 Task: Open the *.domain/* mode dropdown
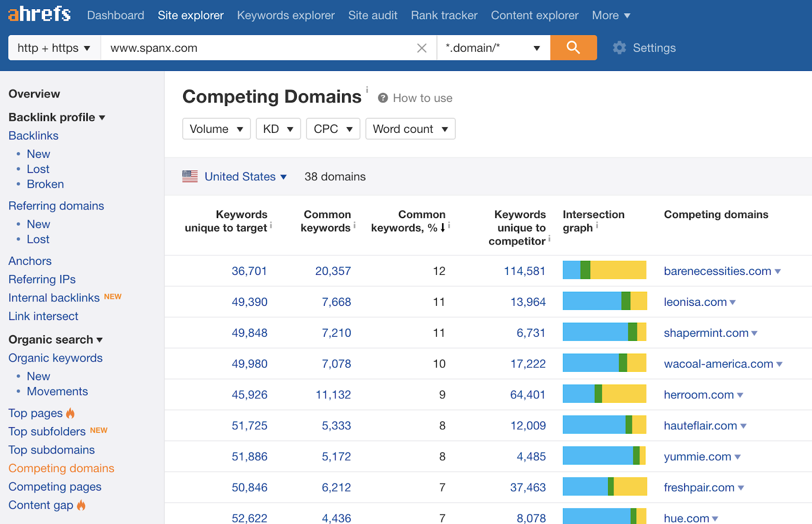[493, 48]
